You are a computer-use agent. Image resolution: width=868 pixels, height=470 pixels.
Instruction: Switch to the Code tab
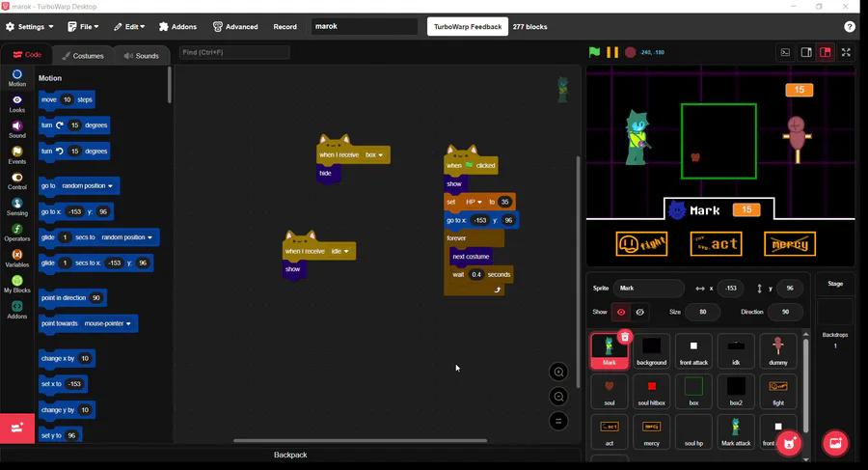point(27,55)
